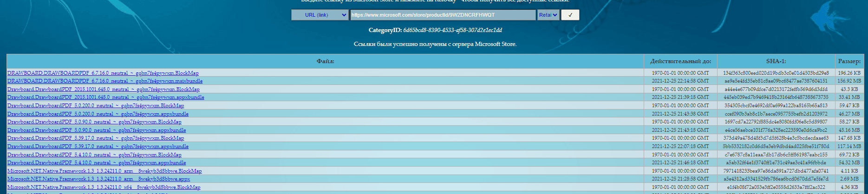
Task: Open DrawboardPDF 5.4.10.0 BlockMap link
Action: tap(94, 155)
